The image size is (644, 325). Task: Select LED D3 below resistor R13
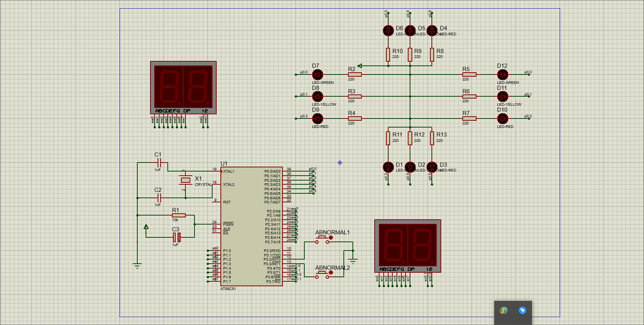pyautogui.click(x=432, y=167)
